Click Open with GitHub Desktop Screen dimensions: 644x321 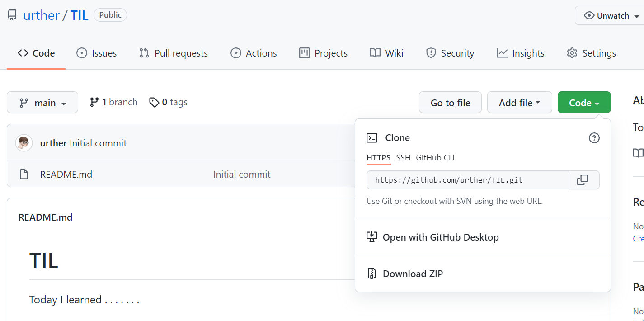(x=433, y=237)
